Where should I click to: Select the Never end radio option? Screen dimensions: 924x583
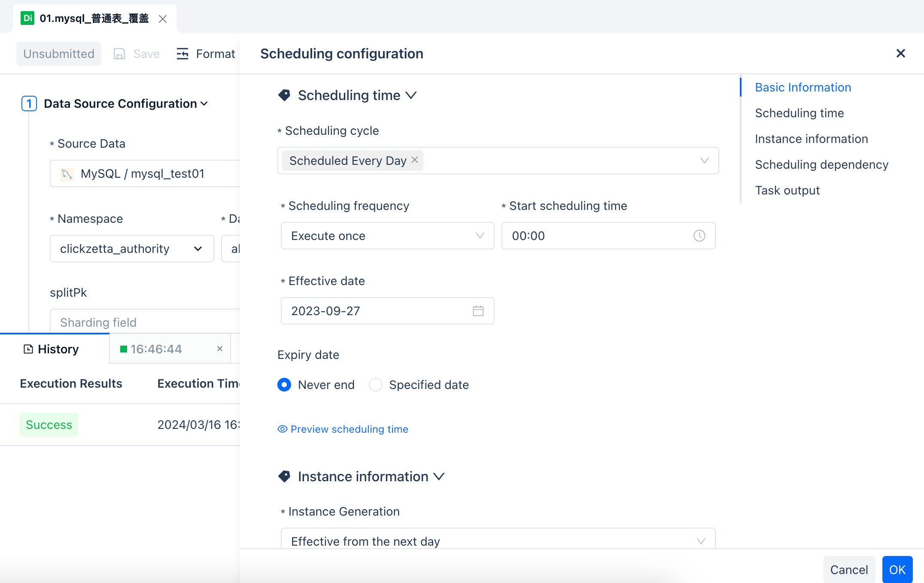[284, 385]
